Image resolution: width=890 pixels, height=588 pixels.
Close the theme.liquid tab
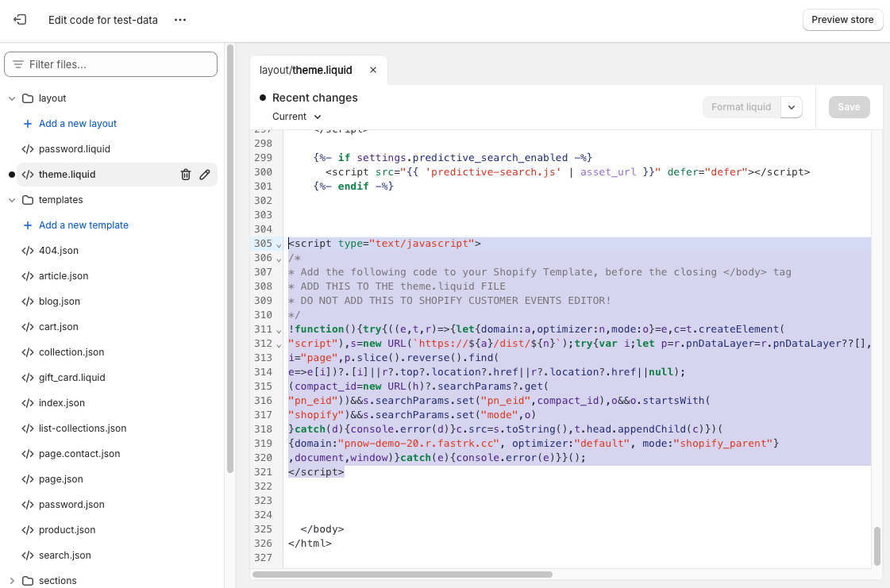click(x=373, y=71)
